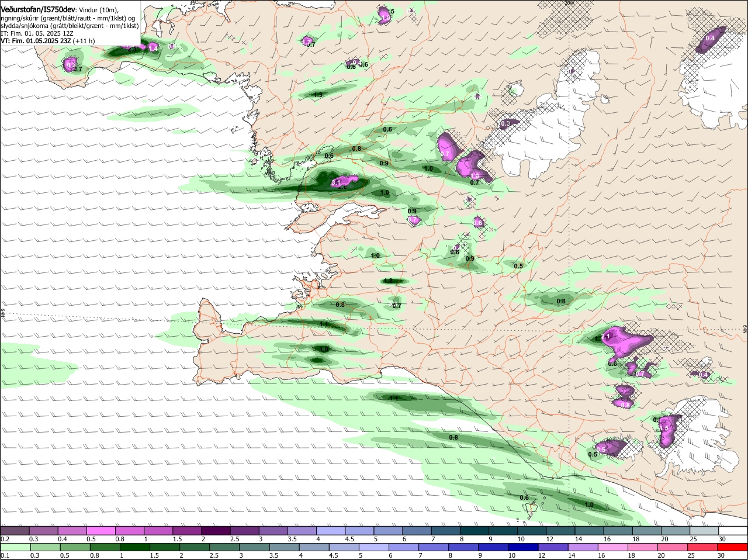Select rain legend swatch starting at 3.5
The height and width of the screenshot is (560, 748).
pos(284,547)
